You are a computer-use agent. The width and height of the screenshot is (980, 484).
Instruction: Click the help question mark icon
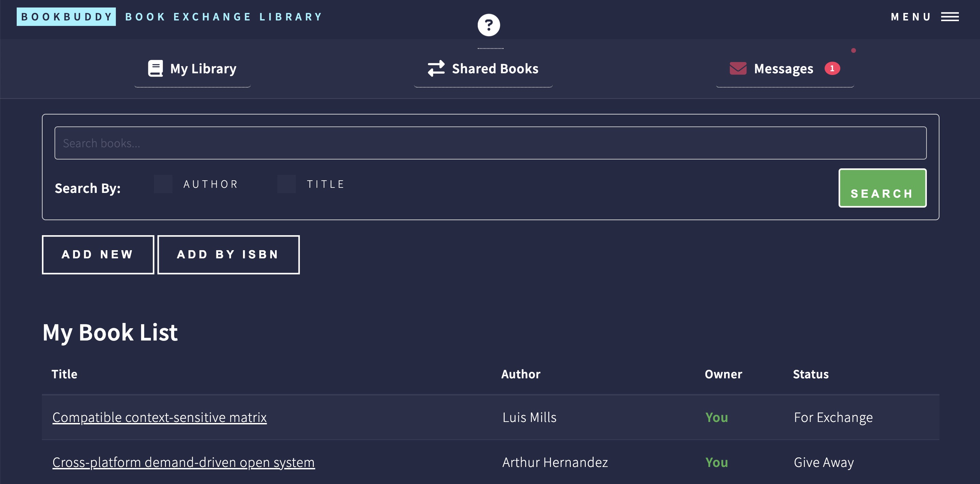click(x=489, y=25)
